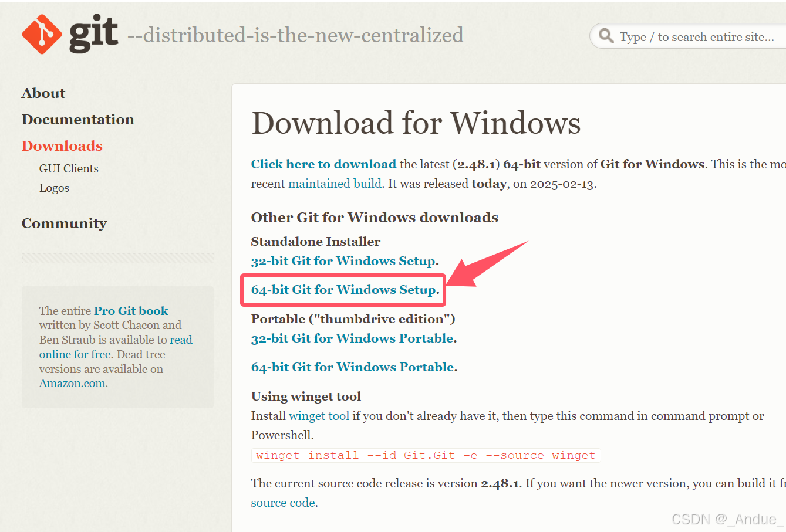Click the Git logo icon
This screenshot has height=532, width=786.
click(41, 34)
